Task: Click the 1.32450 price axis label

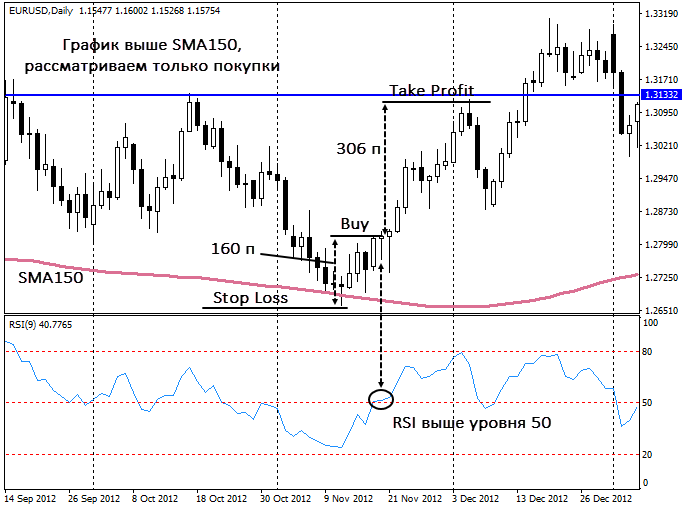Action: (x=662, y=47)
